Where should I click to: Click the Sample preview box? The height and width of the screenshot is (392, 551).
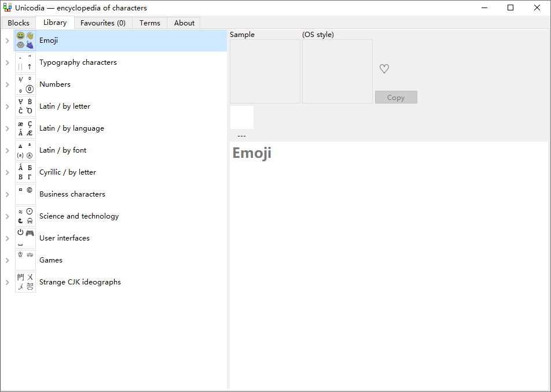pos(265,71)
